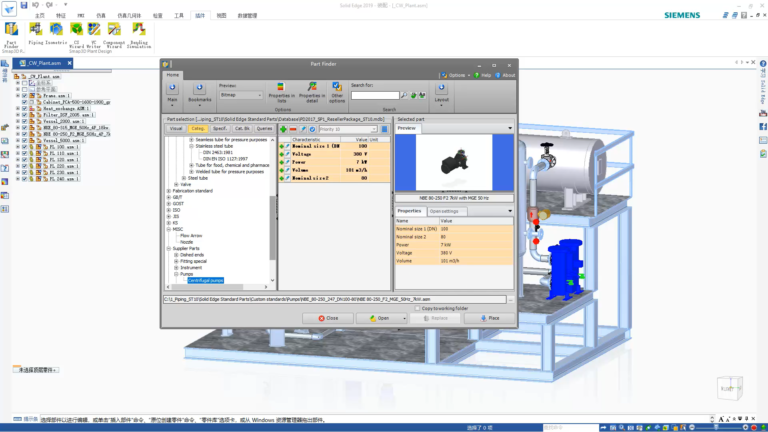Toggle the Cabinet_PCA checkbox in the tree
Image resolution: width=768 pixels, height=432 pixels.
click(x=24, y=102)
